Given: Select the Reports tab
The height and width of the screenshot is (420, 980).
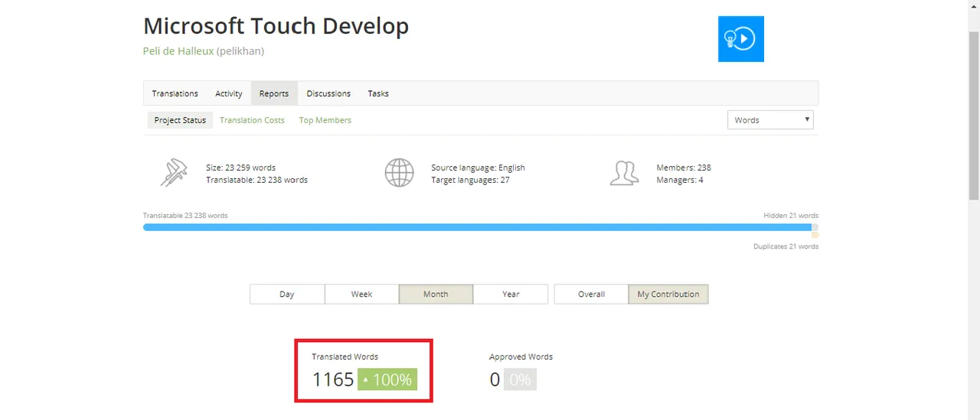Looking at the screenshot, I should [x=274, y=93].
